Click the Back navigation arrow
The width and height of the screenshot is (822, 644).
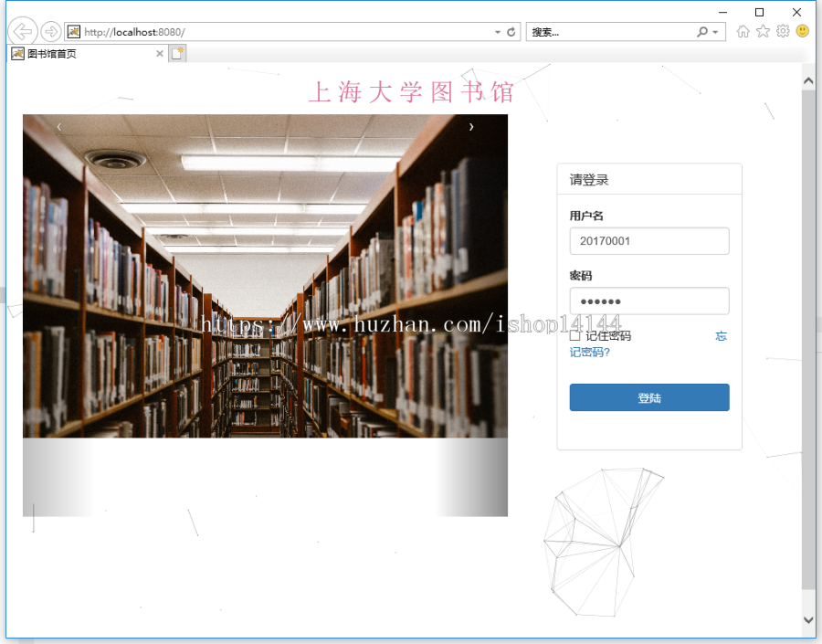pos(22,30)
